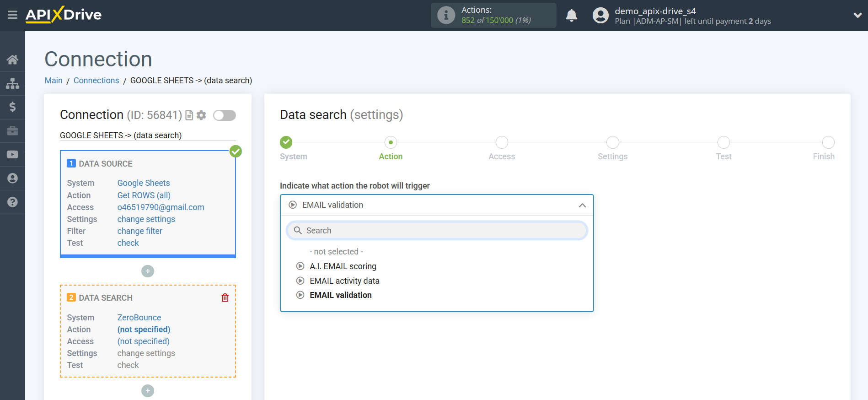The height and width of the screenshot is (400, 868).
Task: Toggle the connection on/off switch
Action: (x=224, y=115)
